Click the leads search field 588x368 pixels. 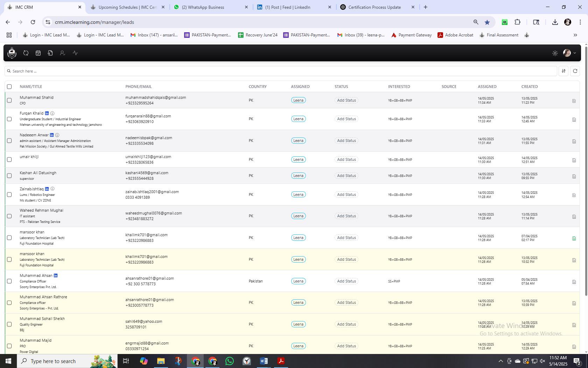click(x=280, y=71)
